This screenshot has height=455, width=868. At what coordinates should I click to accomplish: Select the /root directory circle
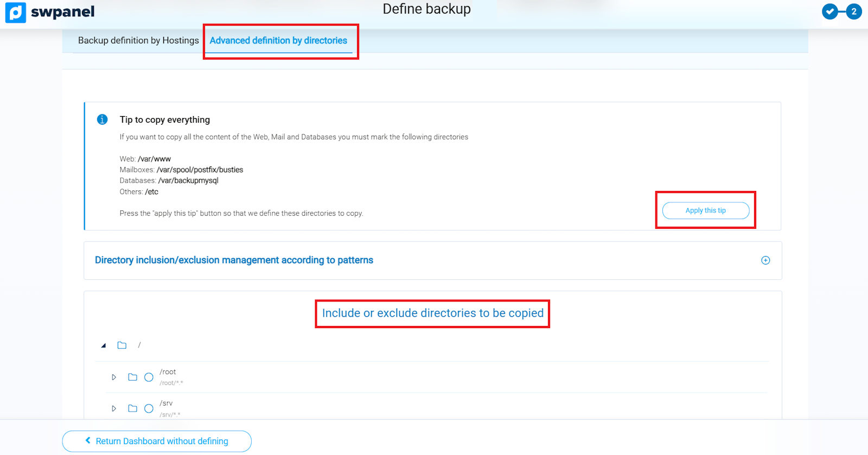pyautogui.click(x=149, y=377)
